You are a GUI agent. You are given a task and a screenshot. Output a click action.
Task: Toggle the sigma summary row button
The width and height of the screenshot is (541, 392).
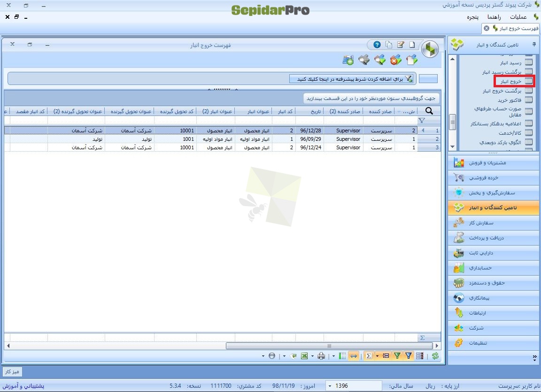click(x=369, y=356)
